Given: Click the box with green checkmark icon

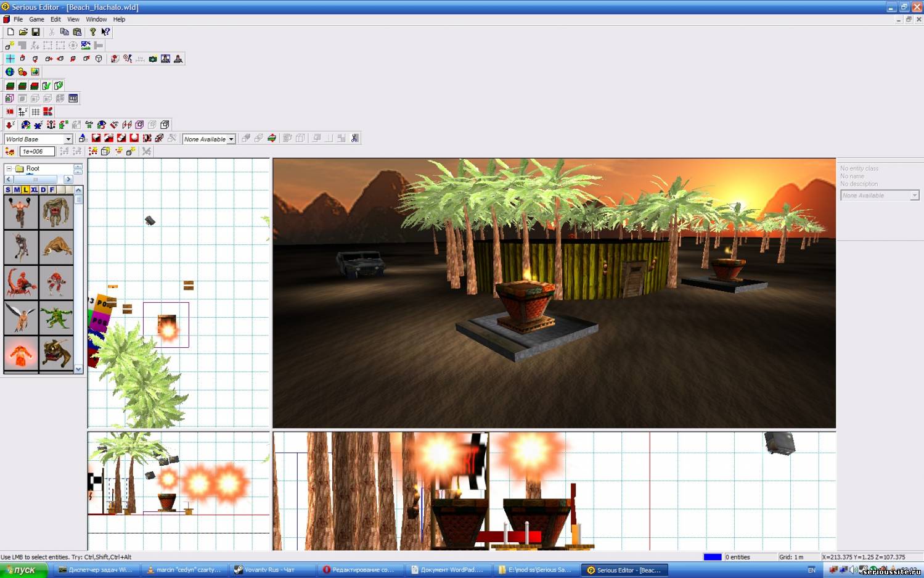Looking at the screenshot, I should [x=46, y=85].
